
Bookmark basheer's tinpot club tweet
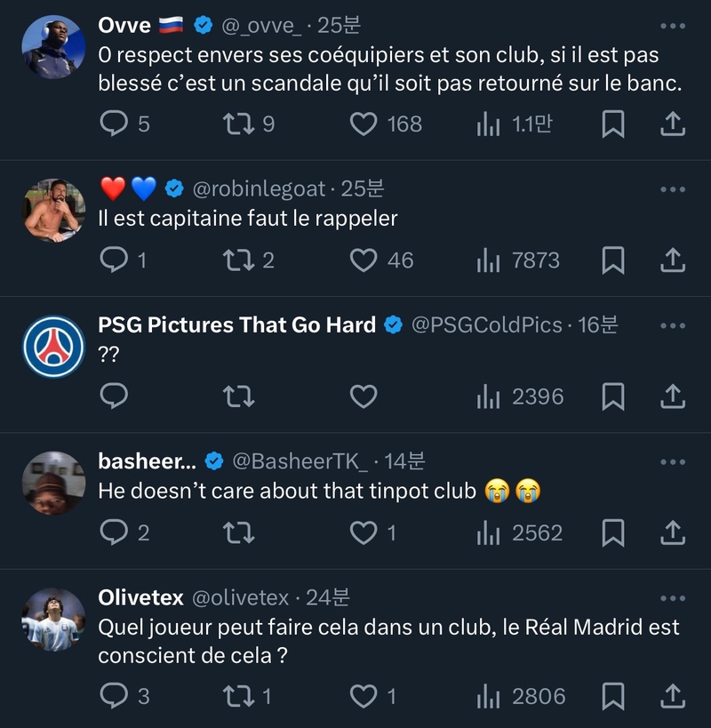click(613, 532)
